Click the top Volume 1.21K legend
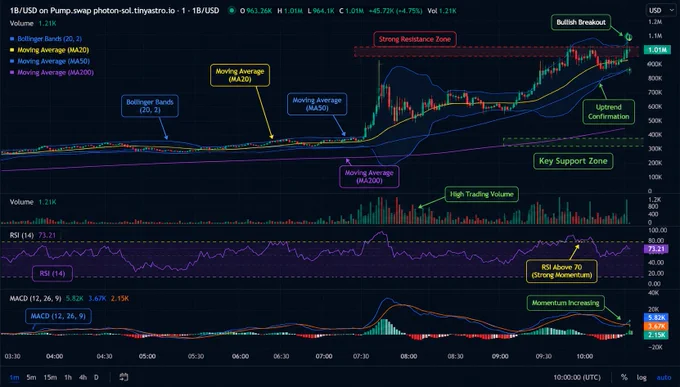Viewport: 680px width, 387px height. [33, 23]
